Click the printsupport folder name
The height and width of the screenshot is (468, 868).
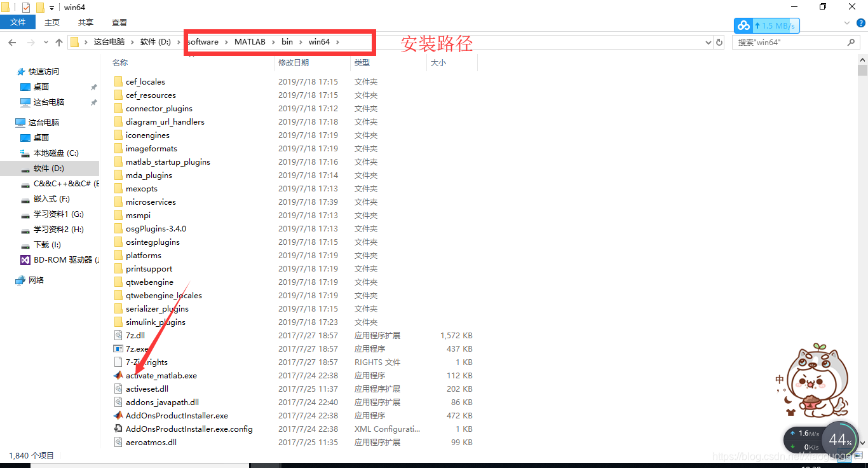click(149, 269)
